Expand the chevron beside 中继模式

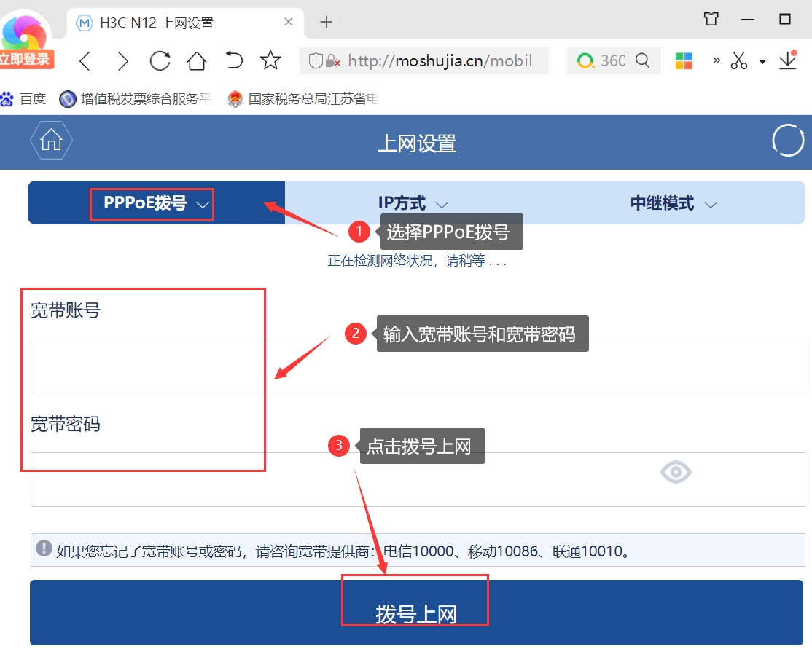point(711,205)
